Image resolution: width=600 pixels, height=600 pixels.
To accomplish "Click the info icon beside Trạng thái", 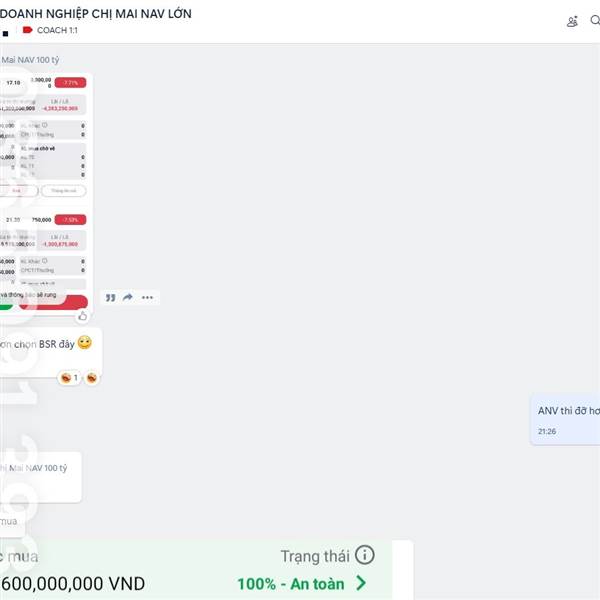I will point(364,555).
